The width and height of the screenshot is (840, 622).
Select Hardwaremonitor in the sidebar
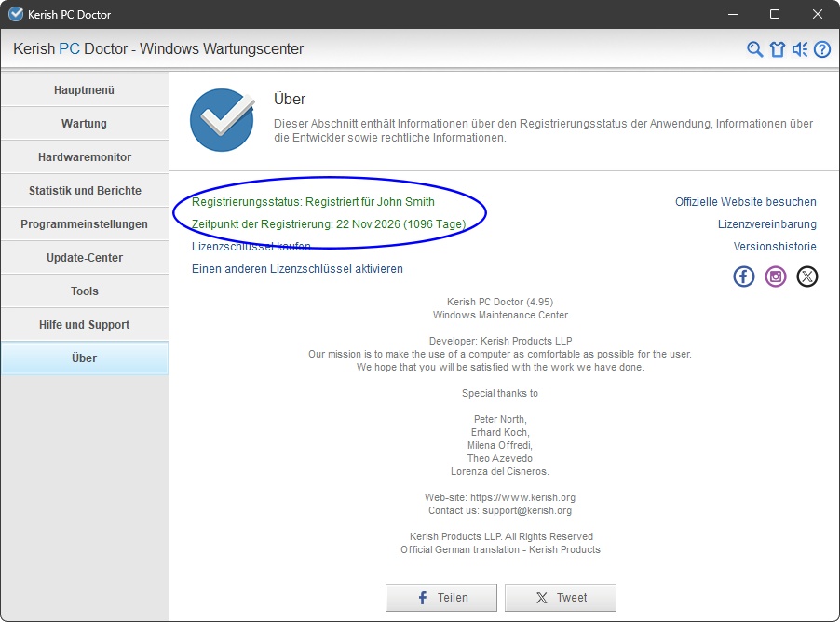pyautogui.click(x=85, y=157)
